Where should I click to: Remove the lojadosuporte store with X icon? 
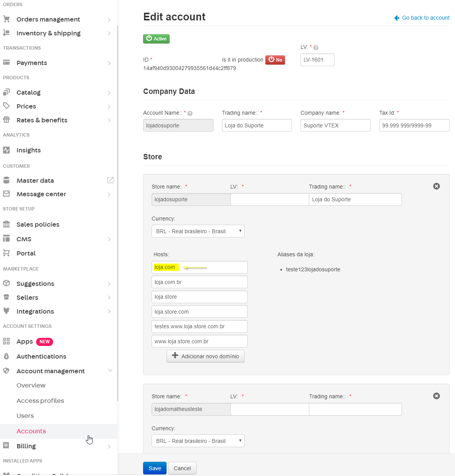pyautogui.click(x=436, y=186)
